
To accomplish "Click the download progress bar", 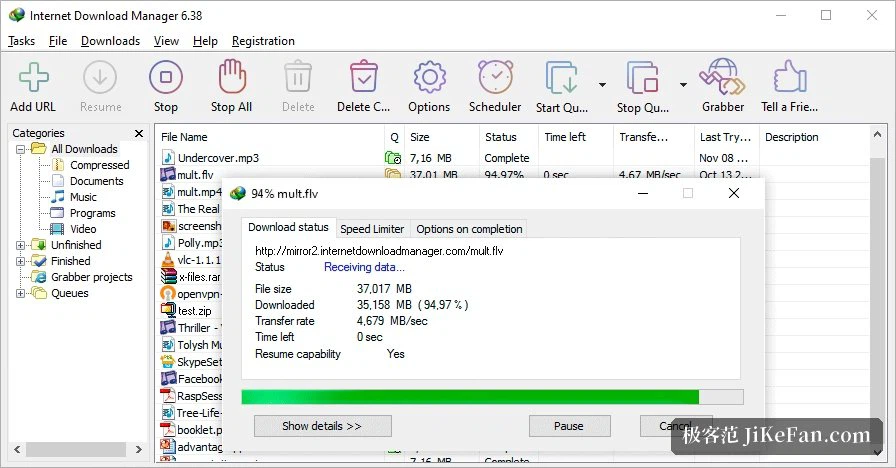I will tap(492, 397).
